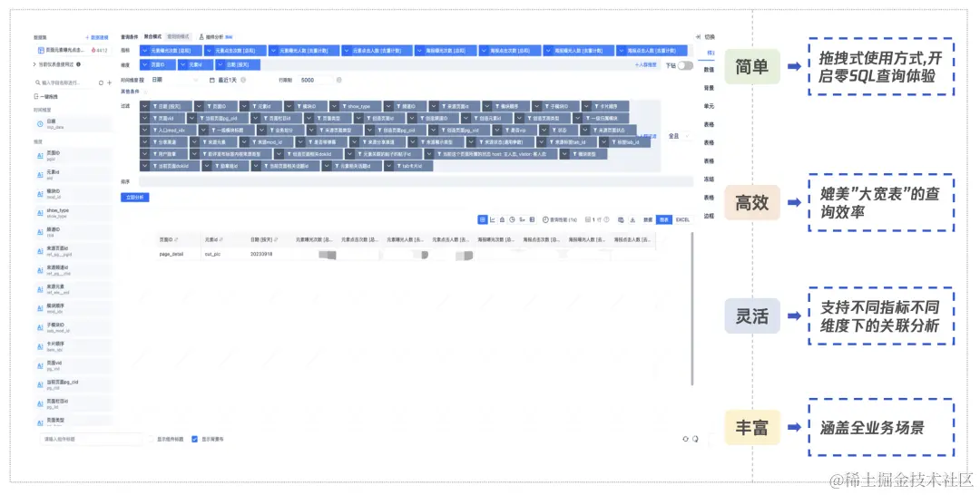Image resolution: width=980 pixels, height=495 pixels.
Task: Click the 数据建模 link
Action: pyautogui.click(x=97, y=37)
